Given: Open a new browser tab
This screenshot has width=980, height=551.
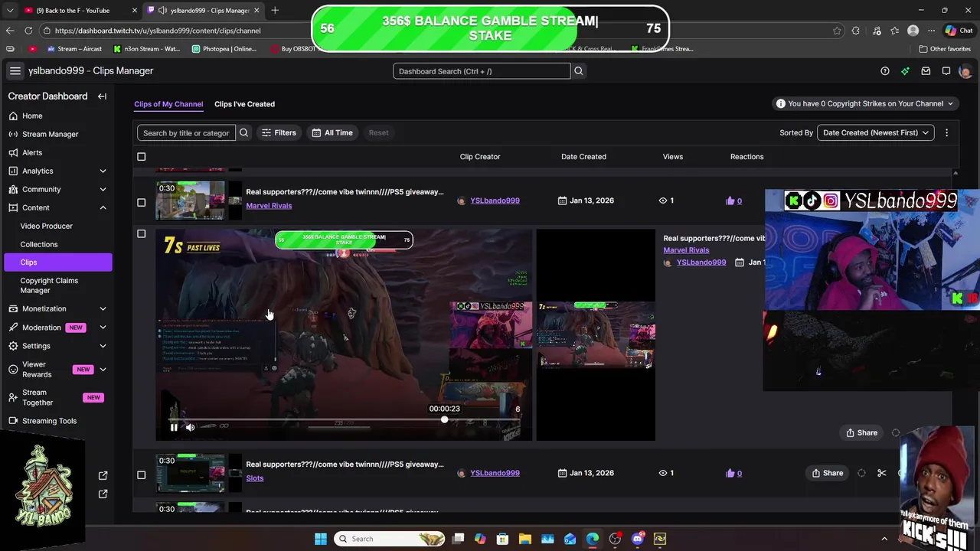Looking at the screenshot, I should pyautogui.click(x=275, y=11).
